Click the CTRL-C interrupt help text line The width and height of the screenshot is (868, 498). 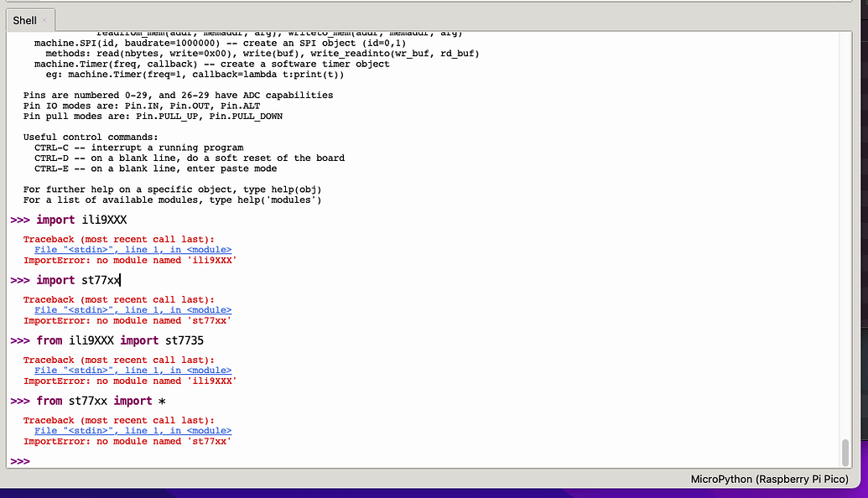pyautogui.click(x=138, y=147)
